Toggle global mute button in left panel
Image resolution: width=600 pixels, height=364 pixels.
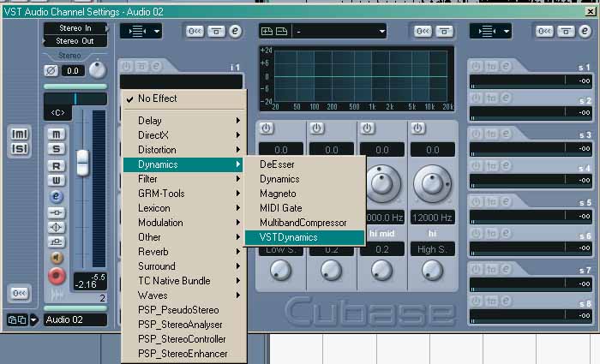(20, 134)
